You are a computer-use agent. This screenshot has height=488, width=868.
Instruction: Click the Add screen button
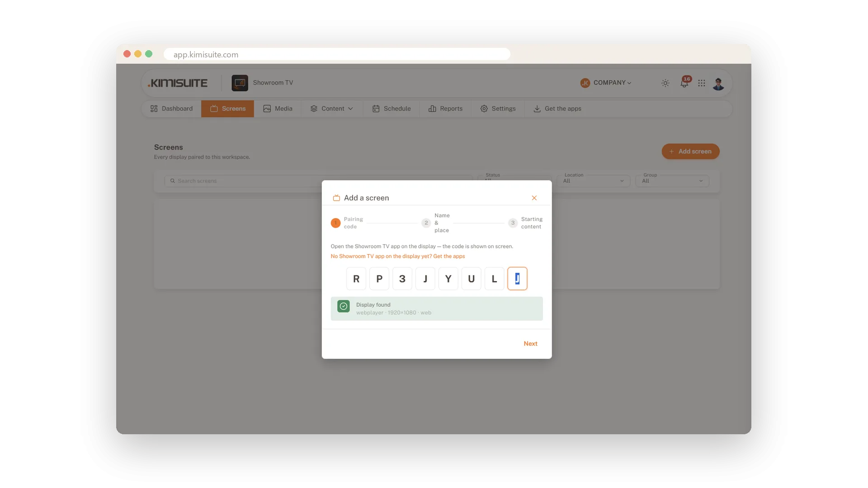pyautogui.click(x=690, y=151)
